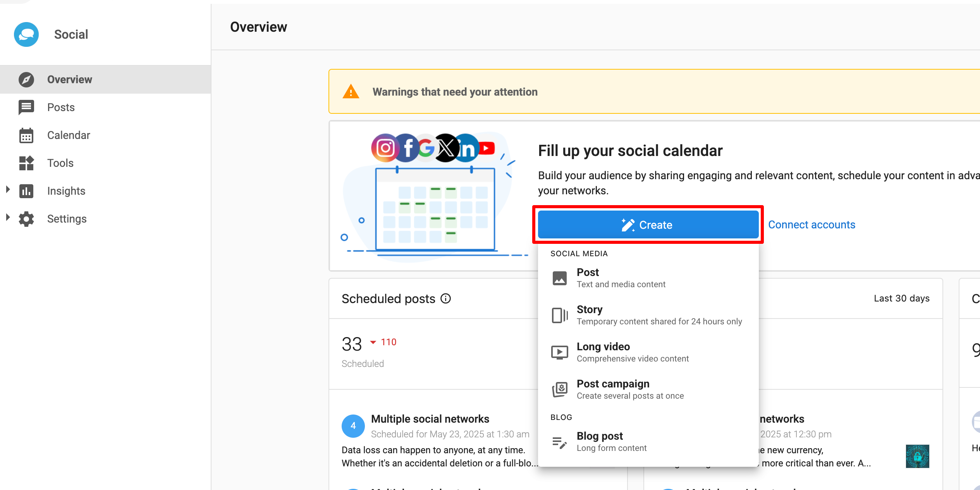
Task: Open Posts via the speech bubble icon
Action: click(26, 107)
